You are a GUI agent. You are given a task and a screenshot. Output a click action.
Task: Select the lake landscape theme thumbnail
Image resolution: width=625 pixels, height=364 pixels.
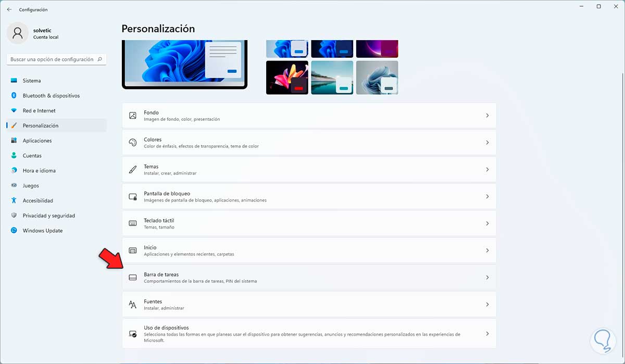pyautogui.click(x=332, y=78)
